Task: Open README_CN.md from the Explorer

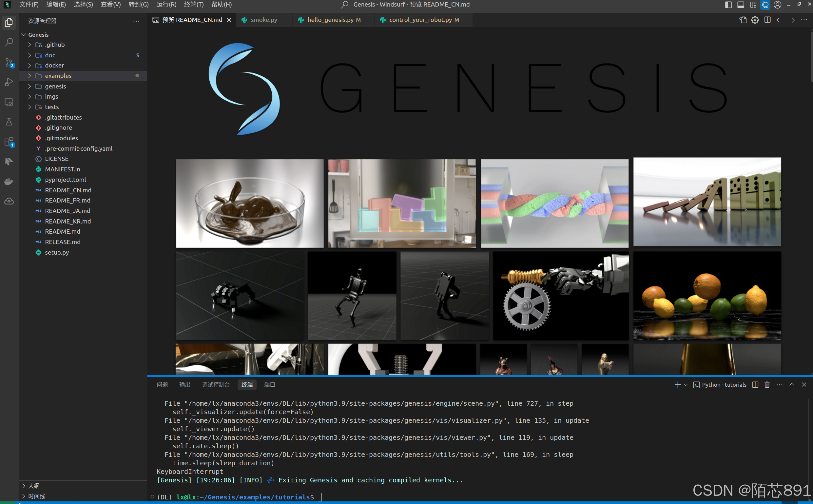Action: click(68, 190)
